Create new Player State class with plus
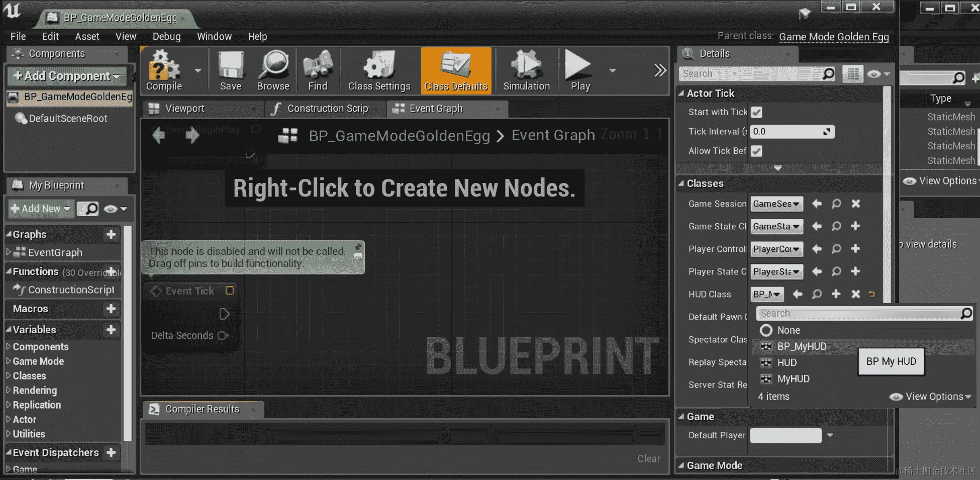Viewport: 980px width, 480px height. pyautogui.click(x=855, y=271)
